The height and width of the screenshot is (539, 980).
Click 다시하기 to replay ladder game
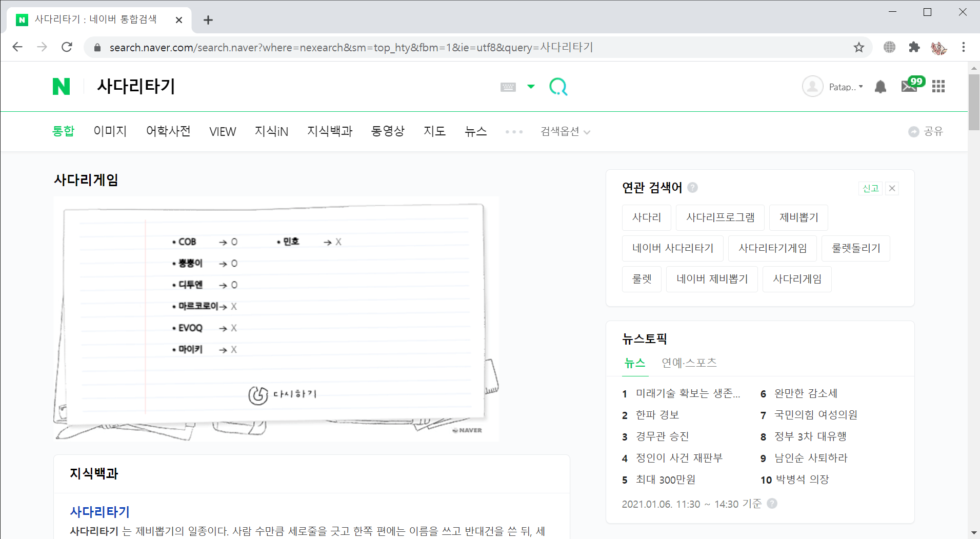pyautogui.click(x=283, y=394)
